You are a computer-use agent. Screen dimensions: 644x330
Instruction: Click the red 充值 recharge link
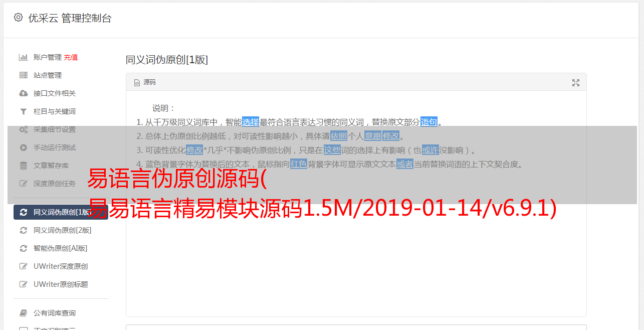(x=71, y=57)
